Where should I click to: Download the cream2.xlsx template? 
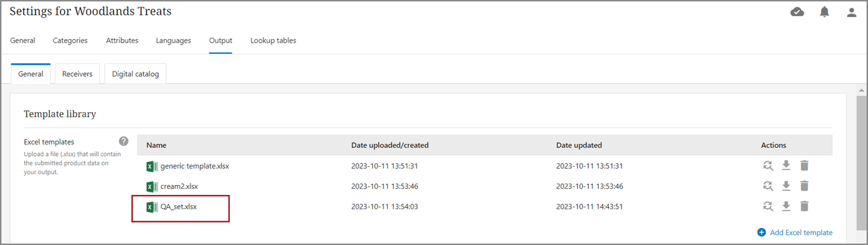point(786,186)
